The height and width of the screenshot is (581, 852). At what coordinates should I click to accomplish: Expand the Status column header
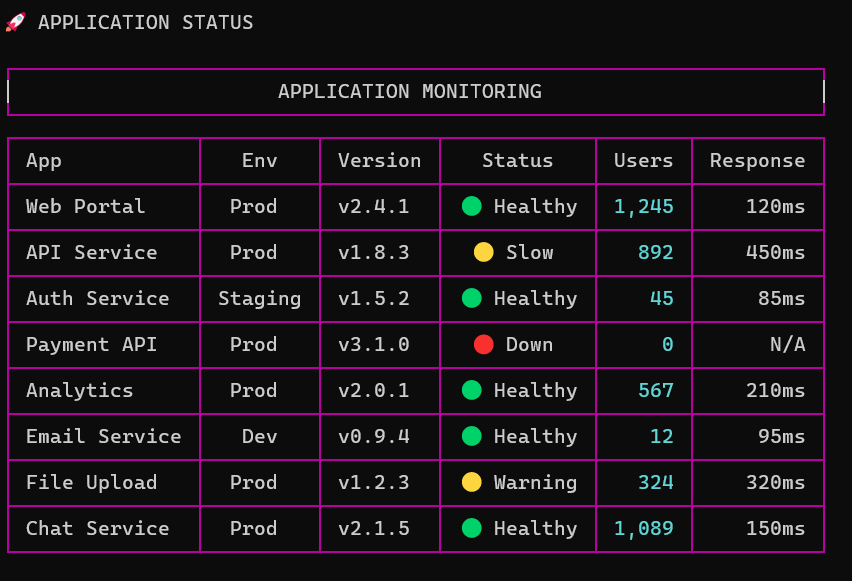pos(517,161)
